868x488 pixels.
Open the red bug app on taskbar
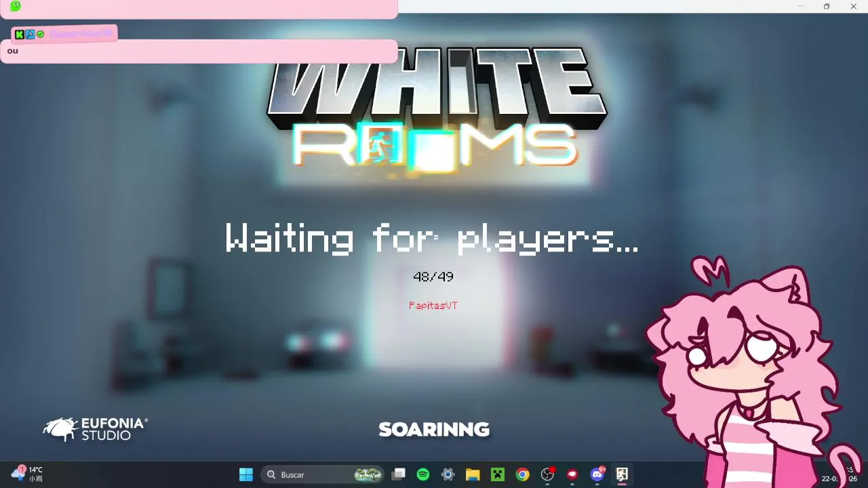coord(572,474)
